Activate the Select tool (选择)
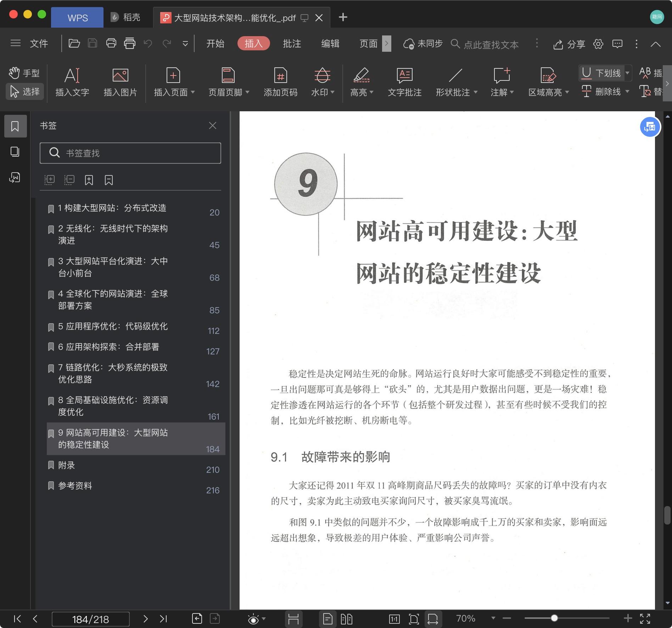 point(25,91)
